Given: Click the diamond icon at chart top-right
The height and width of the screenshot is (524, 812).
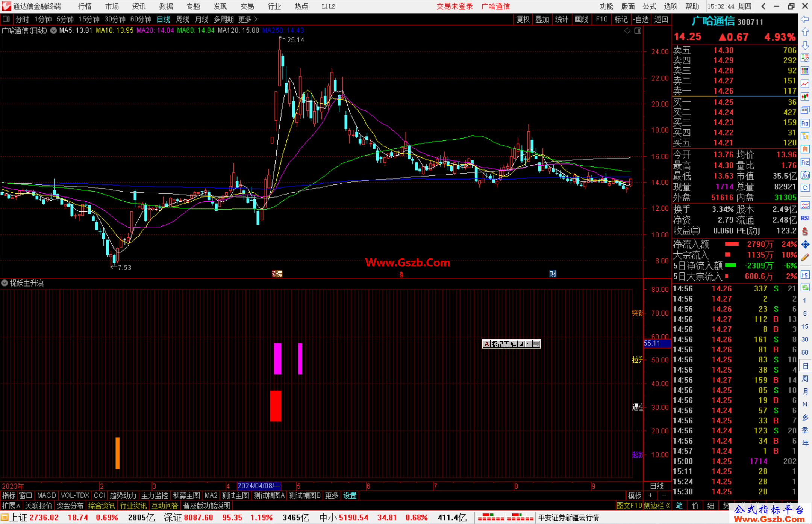Looking at the screenshot, I should tap(627, 31).
